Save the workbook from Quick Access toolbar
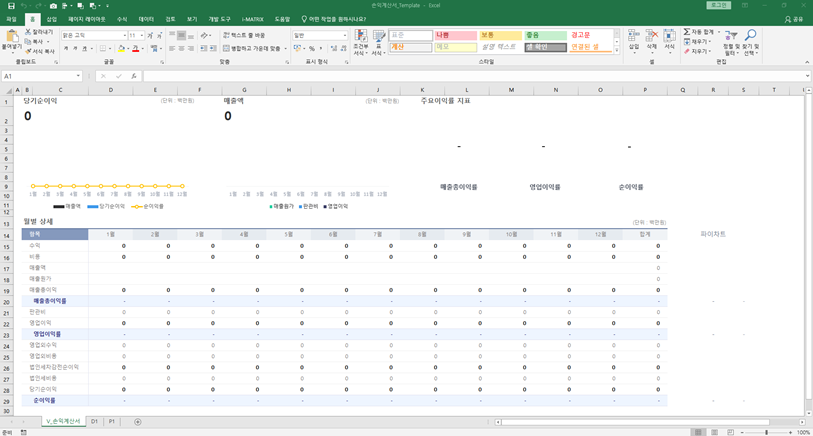 (x=10, y=6)
